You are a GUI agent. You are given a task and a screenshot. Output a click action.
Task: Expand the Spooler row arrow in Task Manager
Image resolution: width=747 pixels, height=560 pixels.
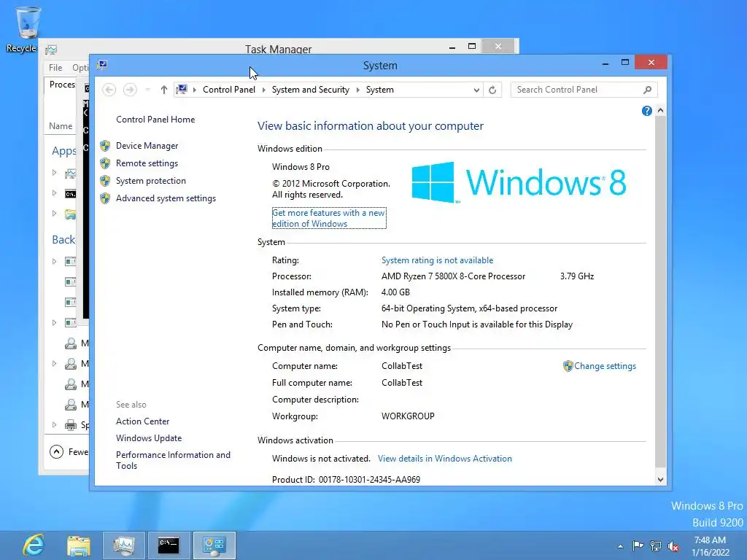(54, 425)
